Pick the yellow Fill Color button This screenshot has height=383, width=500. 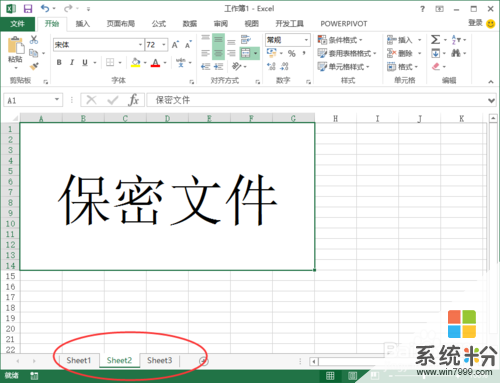click(135, 62)
